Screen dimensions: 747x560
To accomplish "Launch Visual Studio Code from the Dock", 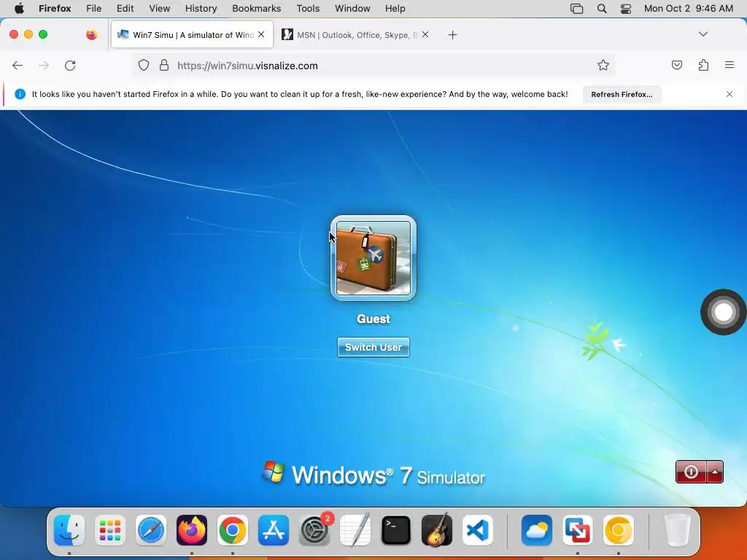I will point(478,530).
